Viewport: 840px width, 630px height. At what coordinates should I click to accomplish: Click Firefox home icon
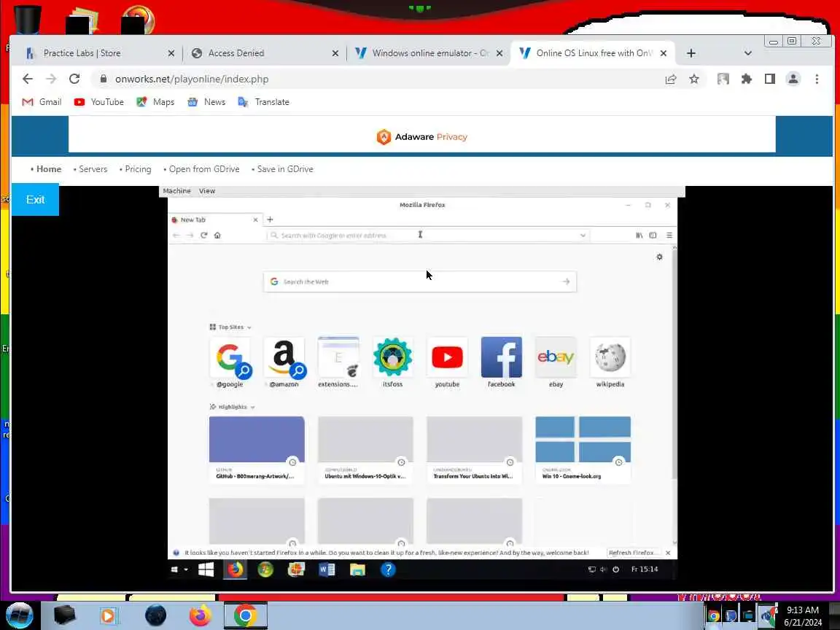217,236
